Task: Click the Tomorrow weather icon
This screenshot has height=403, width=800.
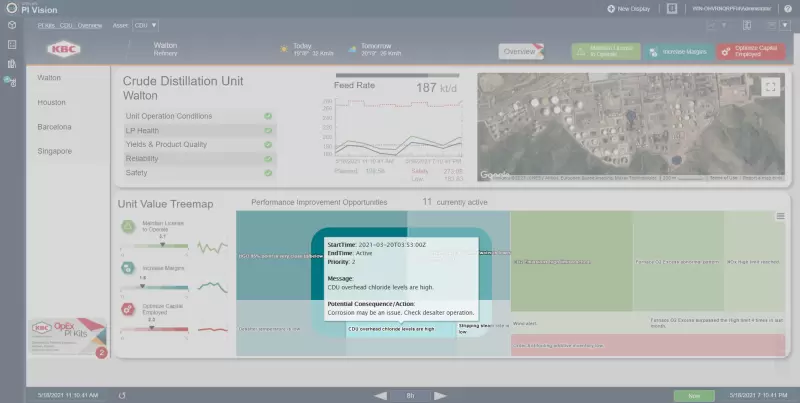Action: 352,49
